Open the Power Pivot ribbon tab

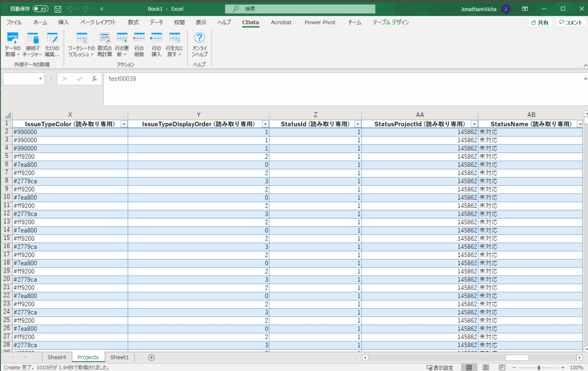pos(319,23)
